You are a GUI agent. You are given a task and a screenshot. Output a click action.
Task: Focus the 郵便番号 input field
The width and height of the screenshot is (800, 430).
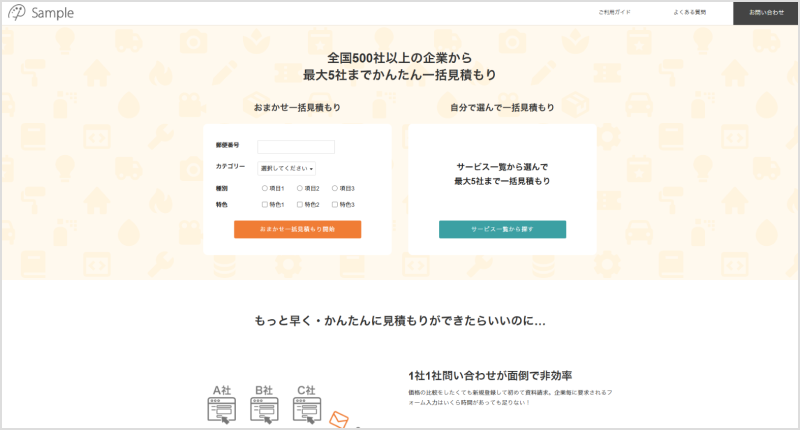[x=296, y=147]
